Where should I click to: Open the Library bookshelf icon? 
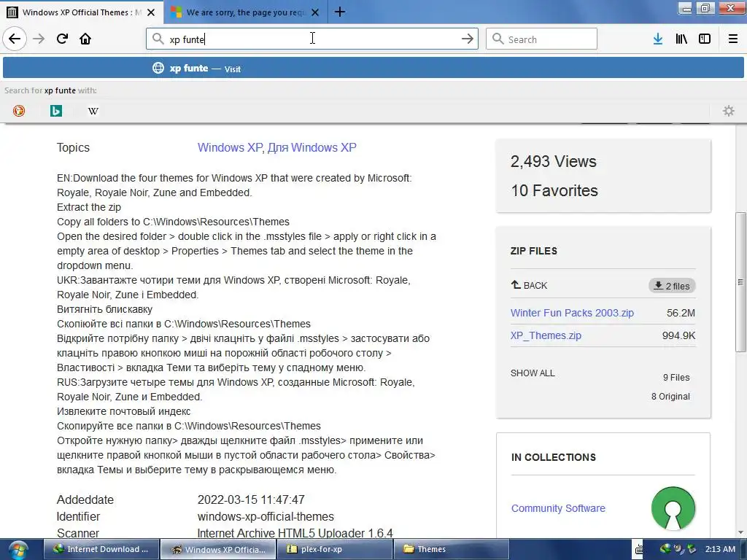point(681,39)
